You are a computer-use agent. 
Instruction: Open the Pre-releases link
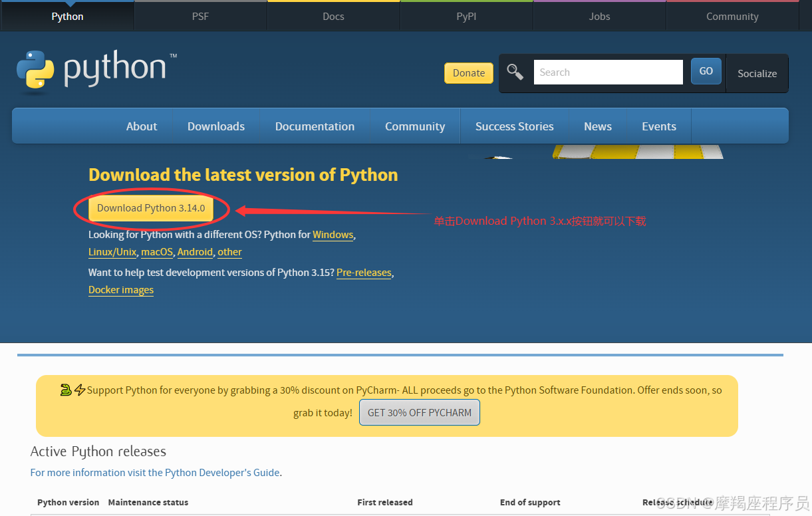364,273
